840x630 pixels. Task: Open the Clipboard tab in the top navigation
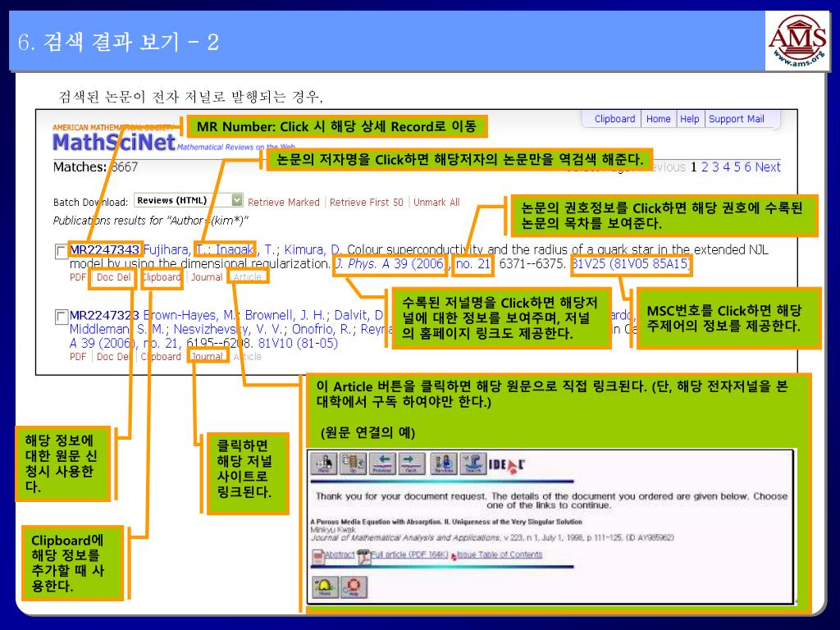pos(614,119)
